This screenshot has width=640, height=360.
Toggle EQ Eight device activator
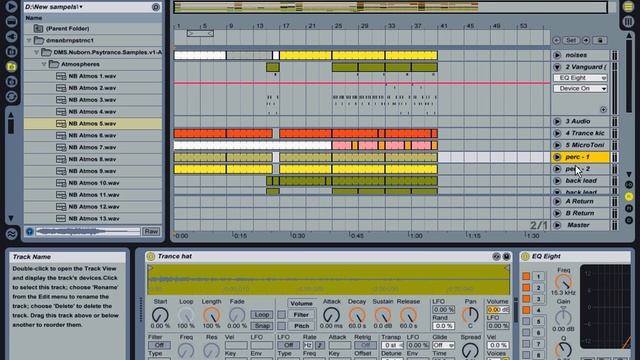tap(525, 256)
